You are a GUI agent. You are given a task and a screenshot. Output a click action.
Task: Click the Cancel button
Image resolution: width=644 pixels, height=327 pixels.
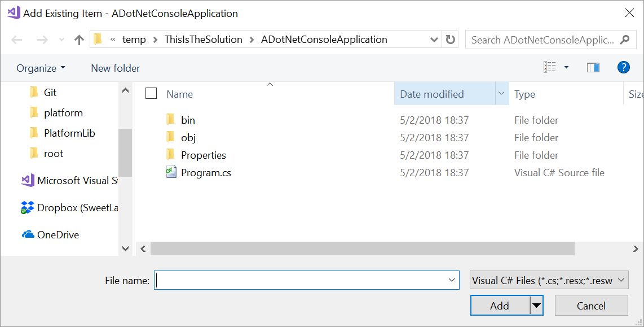coord(591,305)
